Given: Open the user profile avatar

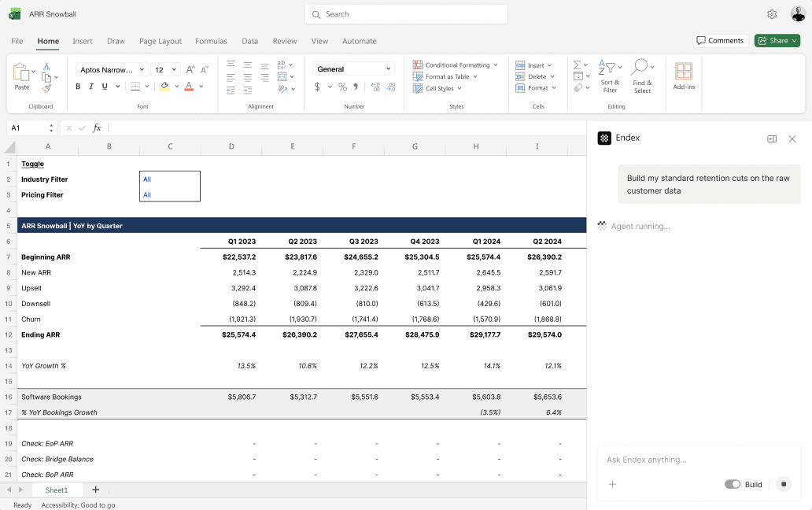Looking at the screenshot, I should (x=798, y=14).
